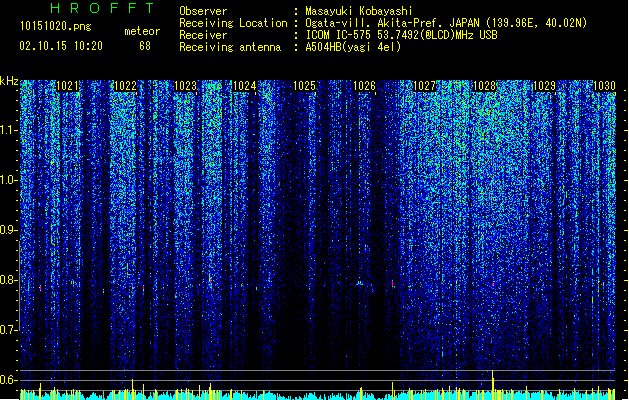Click the meteor label
Screen dimensions: 629x400
click(x=142, y=31)
